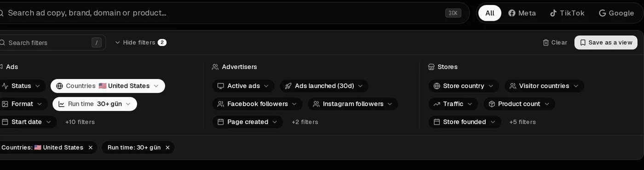
Task: Click the Stores section shop icon
Action: [431, 67]
